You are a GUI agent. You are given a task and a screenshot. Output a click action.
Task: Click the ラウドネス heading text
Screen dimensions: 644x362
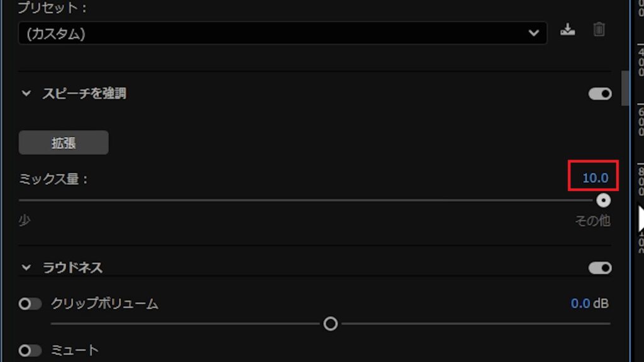[x=72, y=268]
